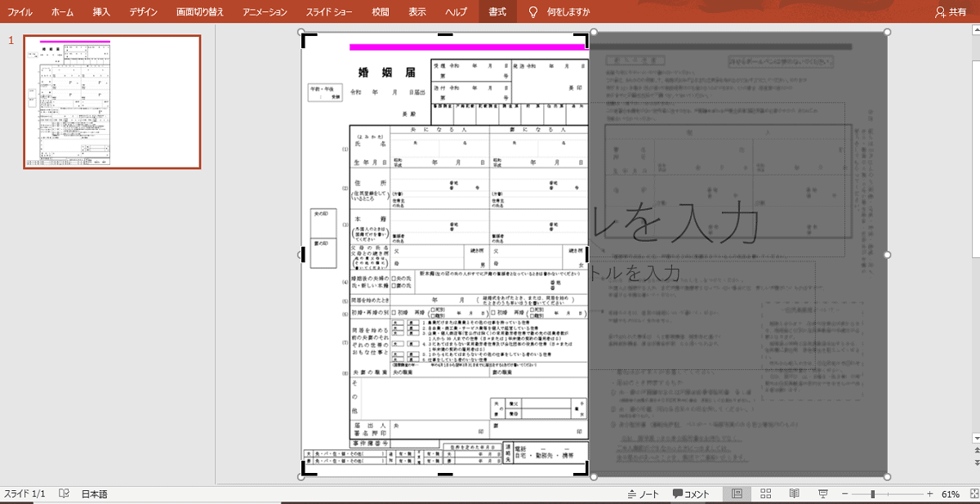
Task: Click the spell check icon
Action: 65,494
